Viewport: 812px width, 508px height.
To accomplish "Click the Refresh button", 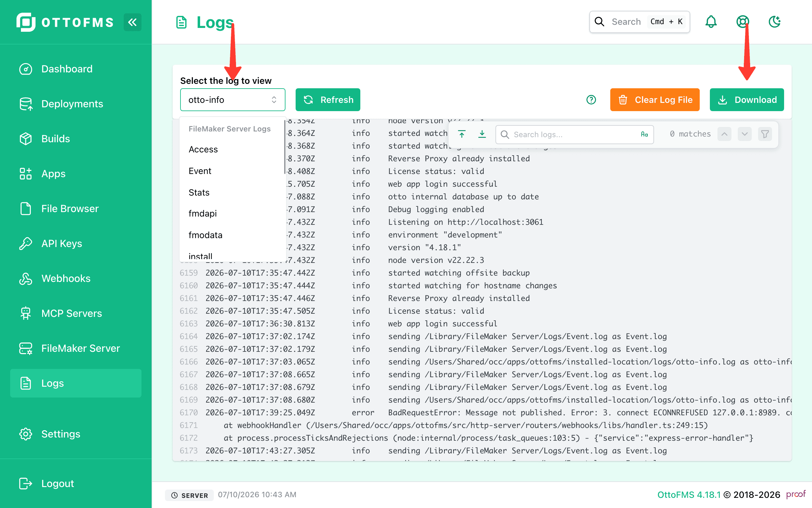I will [328, 100].
